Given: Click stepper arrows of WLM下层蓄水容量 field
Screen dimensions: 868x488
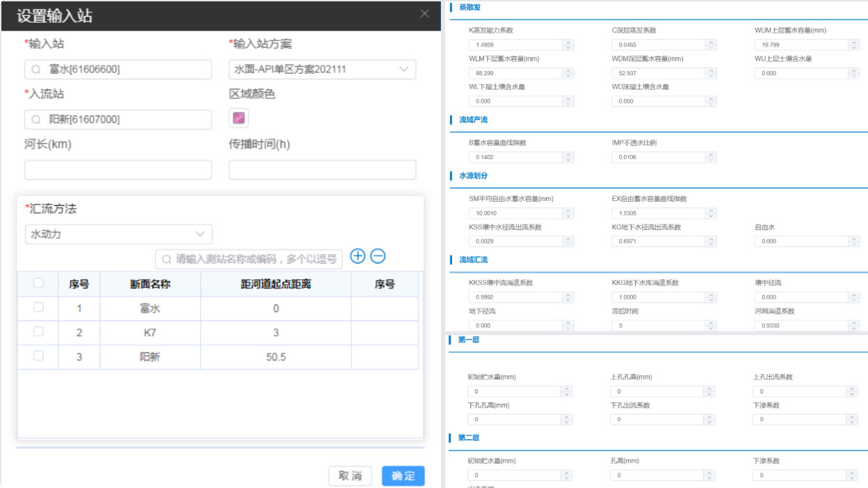Looking at the screenshot, I should (x=568, y=73).
